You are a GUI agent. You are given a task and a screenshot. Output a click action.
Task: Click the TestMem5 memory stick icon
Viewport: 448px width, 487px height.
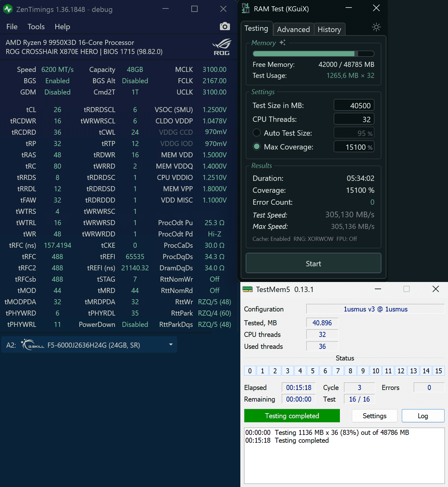(x=248, y=289)
